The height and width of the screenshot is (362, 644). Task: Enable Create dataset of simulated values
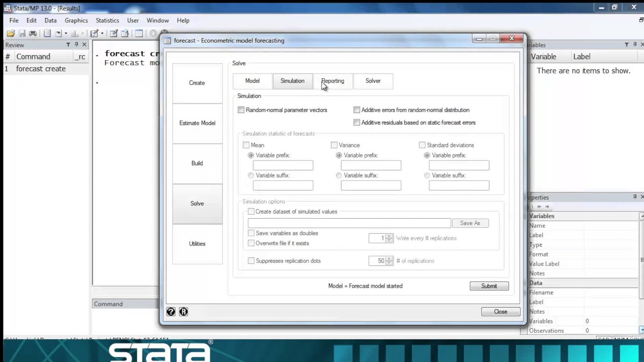[251, 212]
